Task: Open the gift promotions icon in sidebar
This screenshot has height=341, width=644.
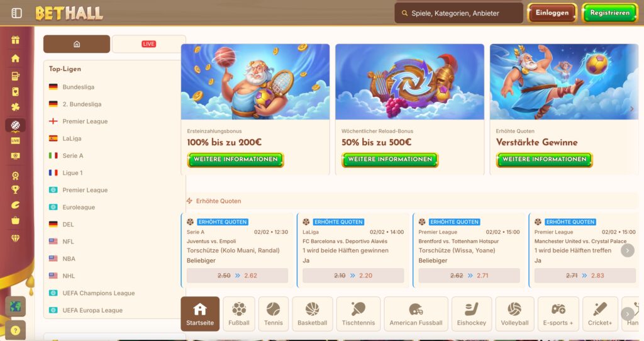Action: point(15,40)
